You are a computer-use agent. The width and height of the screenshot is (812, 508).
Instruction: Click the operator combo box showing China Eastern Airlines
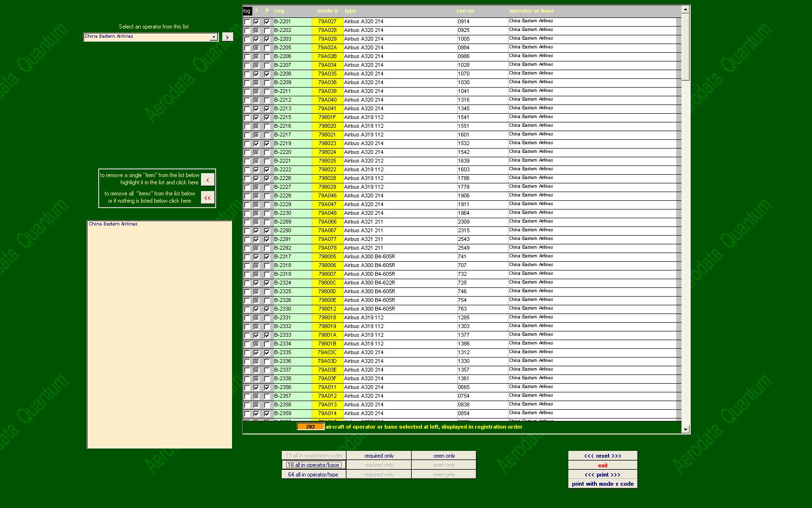click(x=146, y=37)
